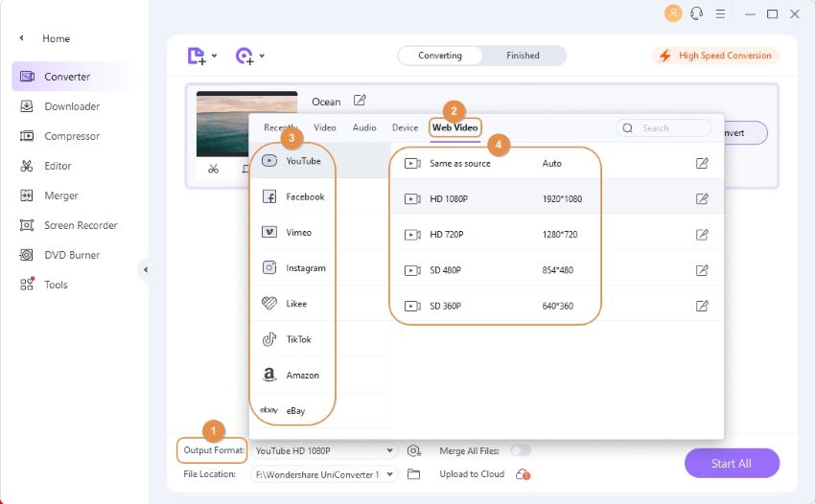Open output format settings gear icon
815x504 pixels.
[414, 451]
